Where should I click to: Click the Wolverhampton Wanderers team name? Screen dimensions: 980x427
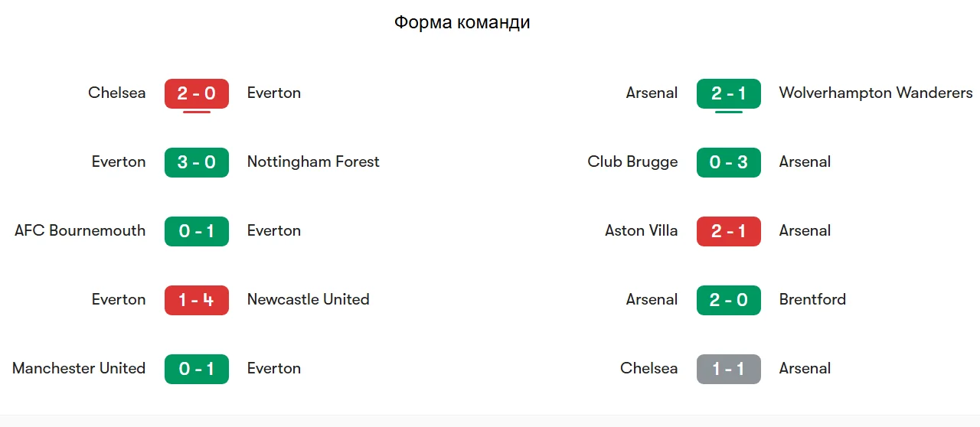(876, 93)
